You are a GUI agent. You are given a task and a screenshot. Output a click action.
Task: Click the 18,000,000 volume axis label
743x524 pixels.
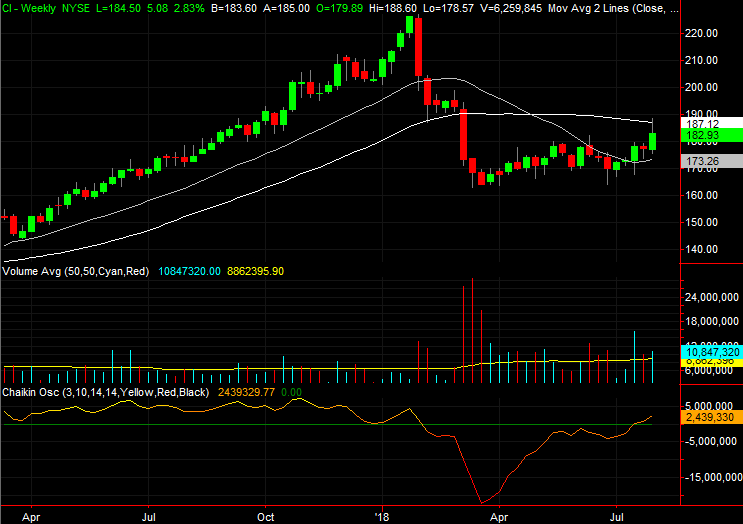click(712, 322)
